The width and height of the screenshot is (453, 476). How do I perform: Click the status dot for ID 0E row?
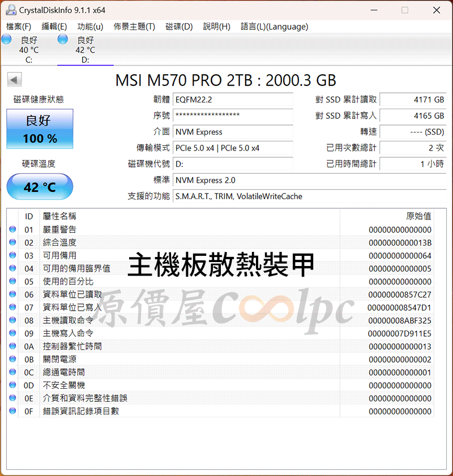pyautogui.click(x=12, y=398)
